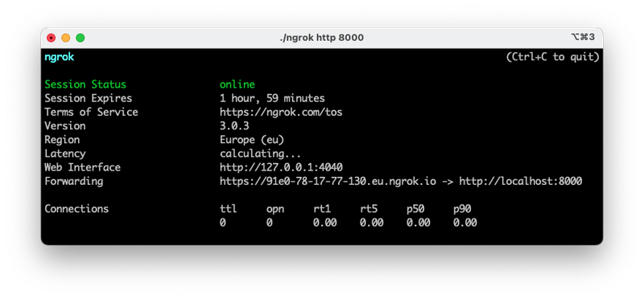Click the red close window button
This screenshot has width=644, height=299.
pos(51,38)
